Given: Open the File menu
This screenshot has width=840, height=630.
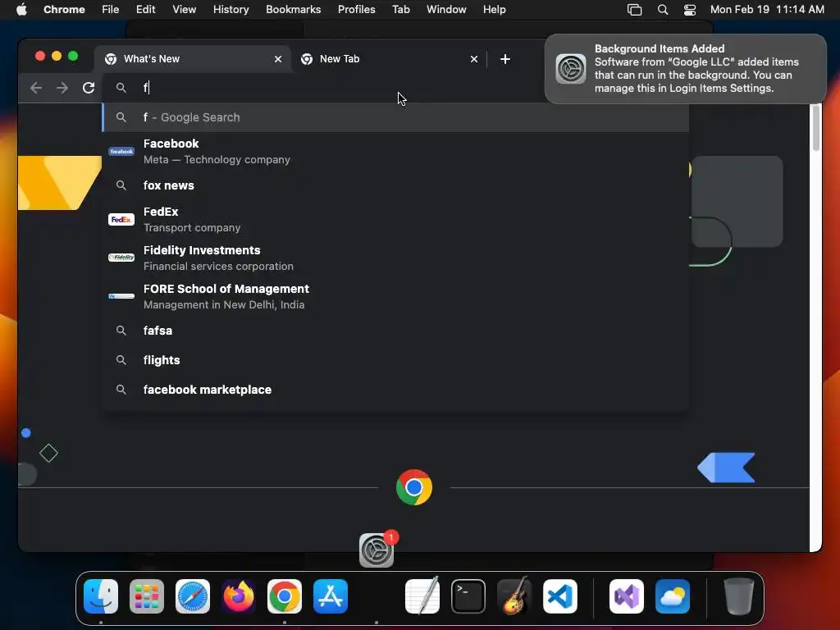Looking at the screenshot, I should (x=111, y=10).
